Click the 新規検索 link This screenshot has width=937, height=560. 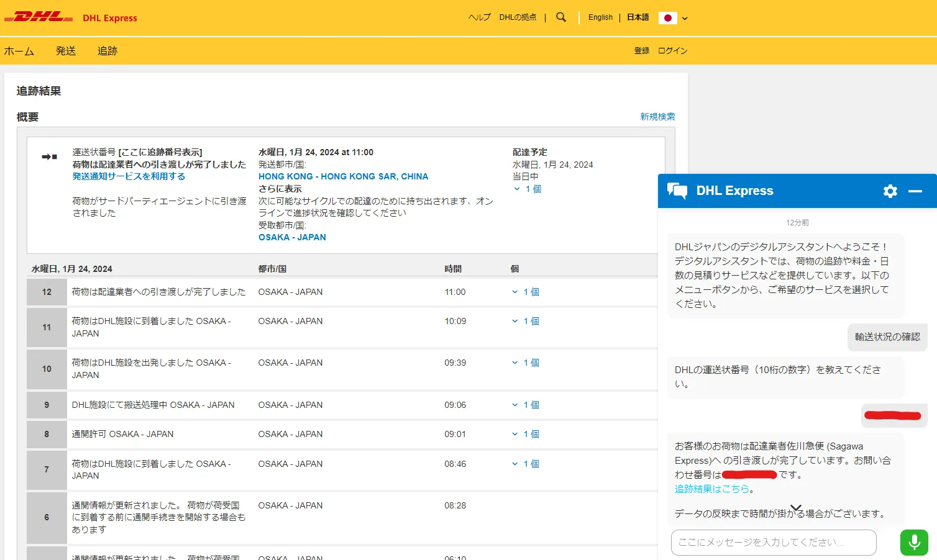(657, 117)
